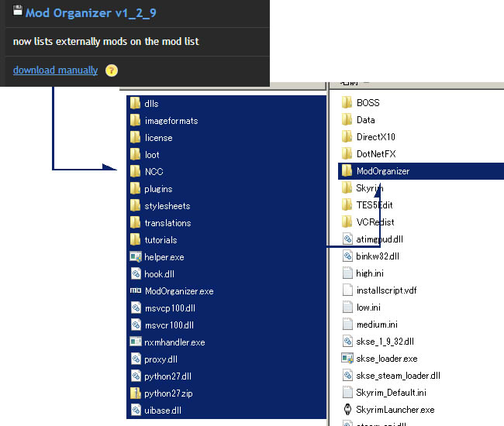504x426 pixels.
Task: Select the plugins folder icon
Action: 135,188
